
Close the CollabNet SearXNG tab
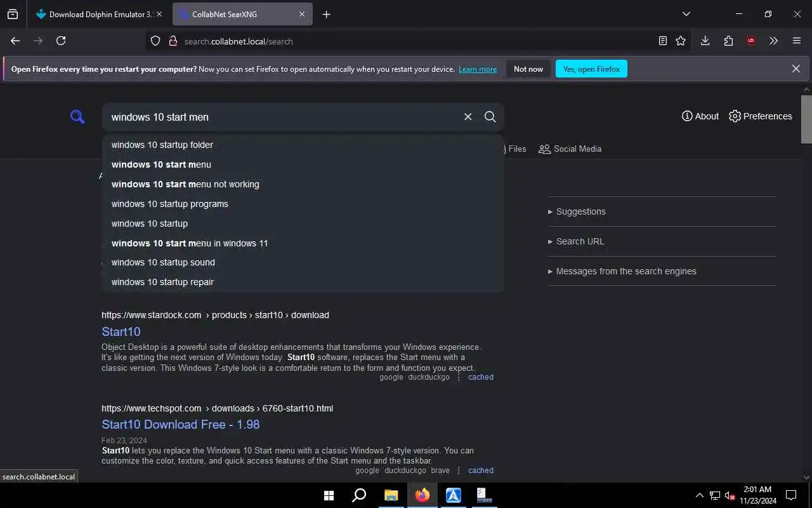[302, 14]
